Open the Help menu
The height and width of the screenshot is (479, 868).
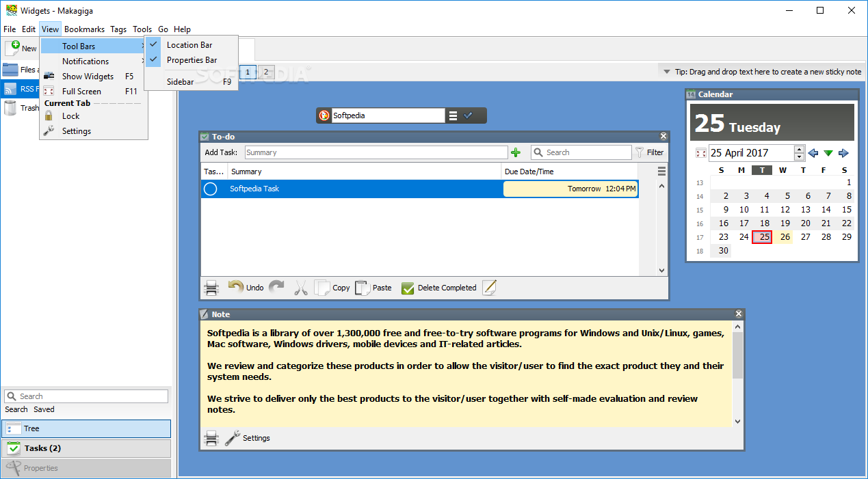pyautogui.click(x=182, y=29)
